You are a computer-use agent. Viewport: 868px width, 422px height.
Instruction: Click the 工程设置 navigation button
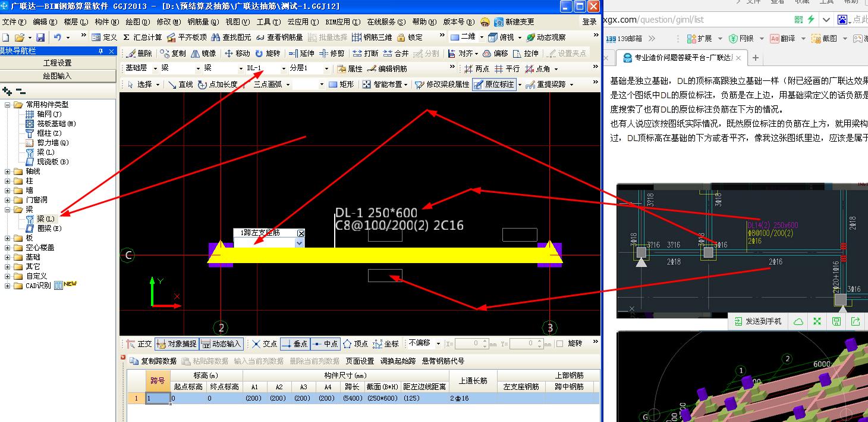[x=58, y=63]
